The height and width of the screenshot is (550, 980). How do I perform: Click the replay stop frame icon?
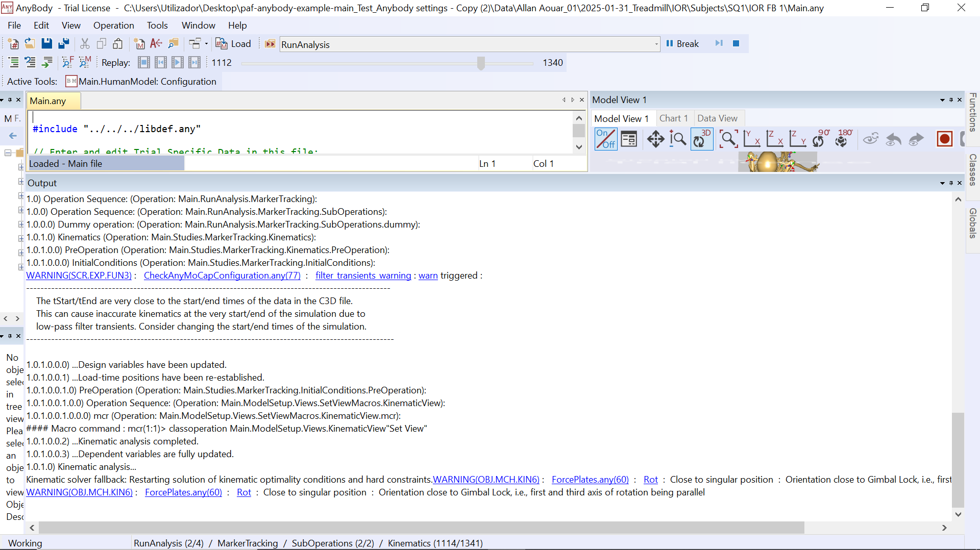144,62
